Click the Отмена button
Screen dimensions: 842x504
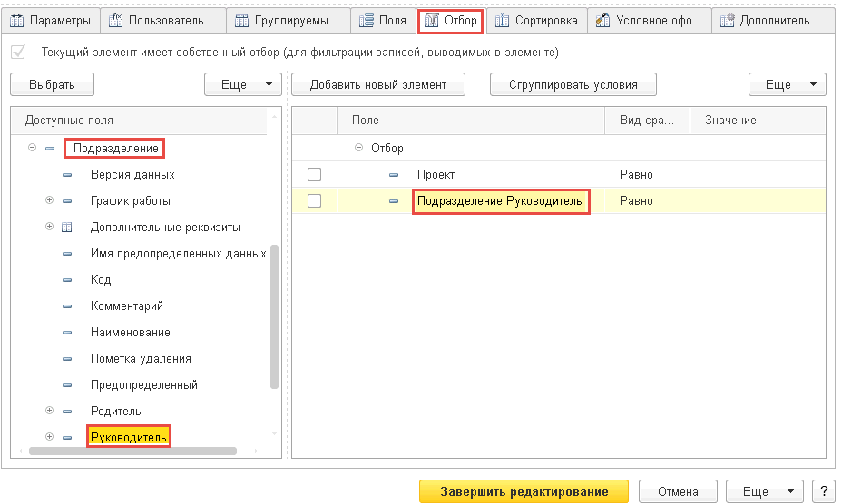678,491
